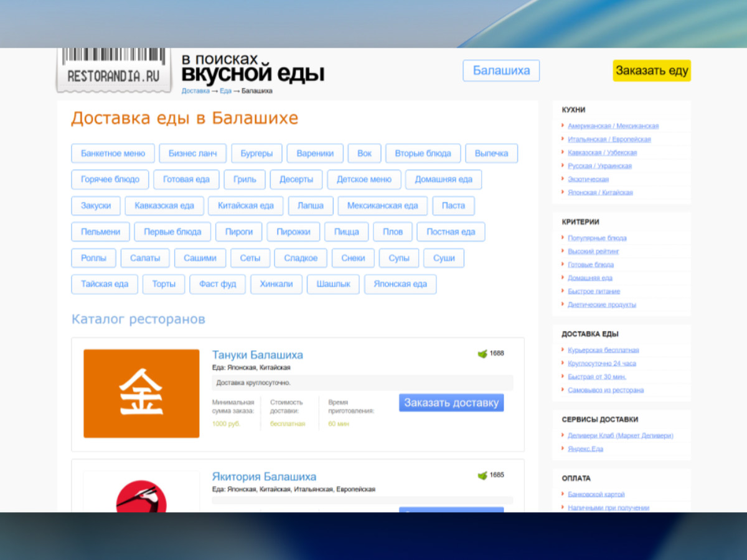
Task: Select the Бургеры category
Action: coord(256,153)
